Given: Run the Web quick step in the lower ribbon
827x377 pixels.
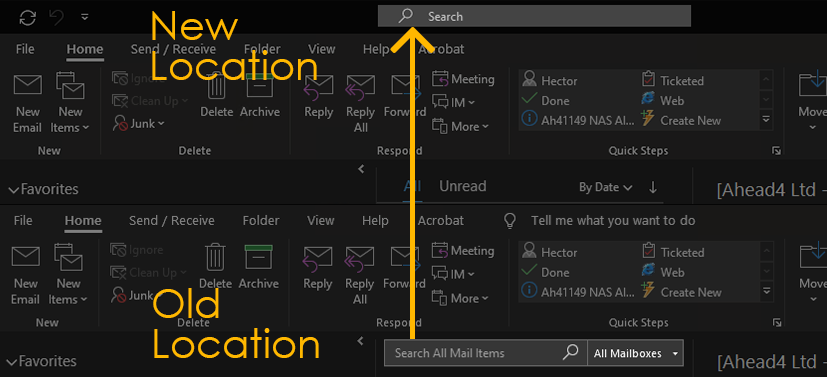Looking at the screenshot, I should click(x=662, y=272).
